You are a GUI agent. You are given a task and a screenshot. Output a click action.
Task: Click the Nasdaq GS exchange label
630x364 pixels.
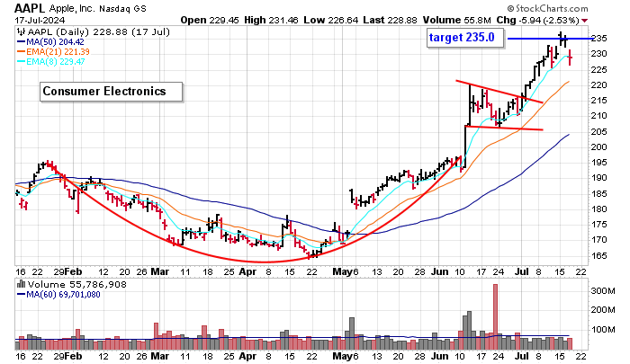(122, 8)
